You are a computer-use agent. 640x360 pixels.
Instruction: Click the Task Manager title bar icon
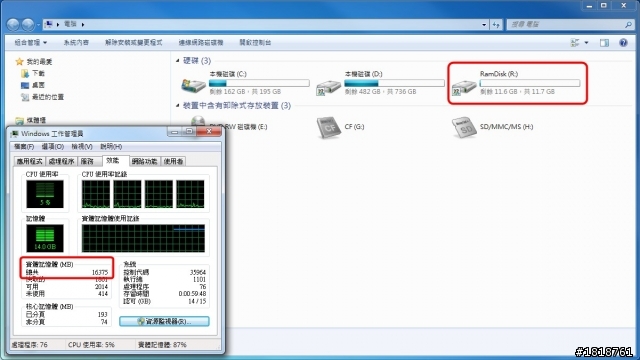coord(15,133)
